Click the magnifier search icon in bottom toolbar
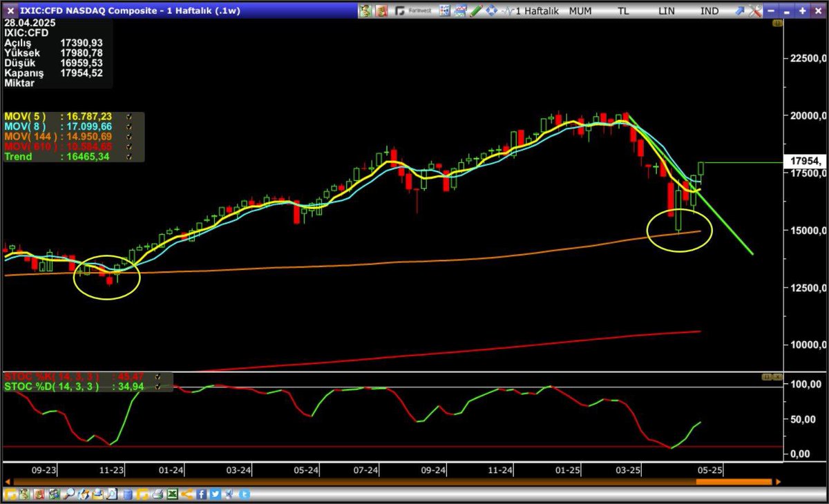 69,494
